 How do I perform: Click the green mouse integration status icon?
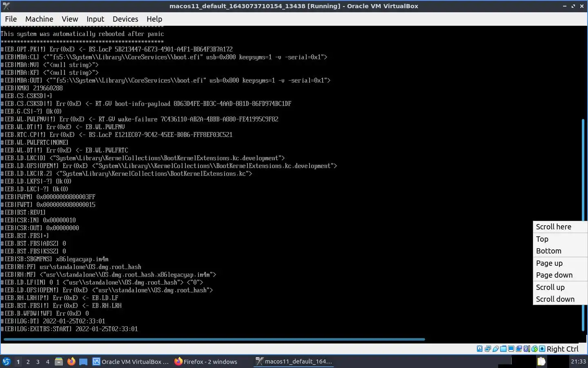pos(535,349)
